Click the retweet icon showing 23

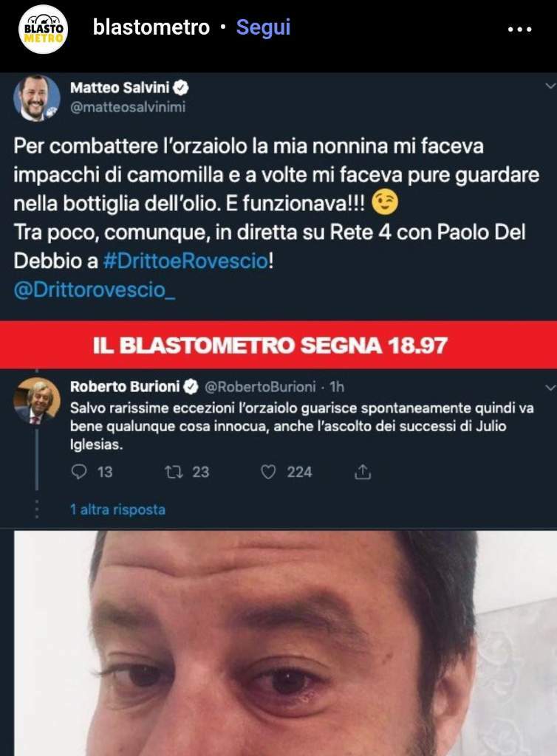click(x=174, y=472)
